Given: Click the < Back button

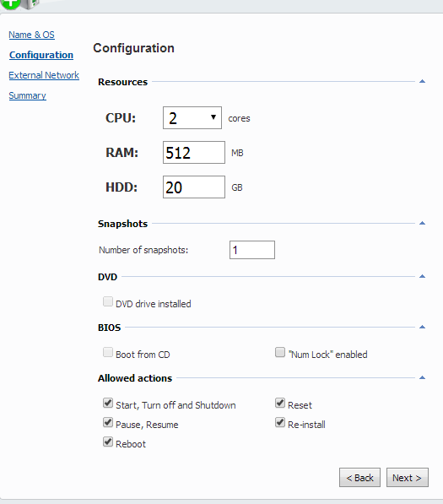Looking at the screenshot, I should click(x=359, y=478).
